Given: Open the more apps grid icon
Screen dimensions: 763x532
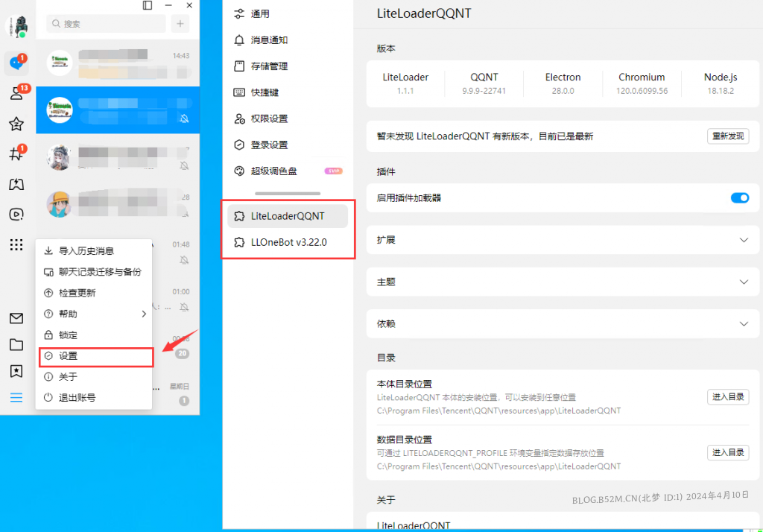Looking at the screenshot, I should (x=16, y=244).
